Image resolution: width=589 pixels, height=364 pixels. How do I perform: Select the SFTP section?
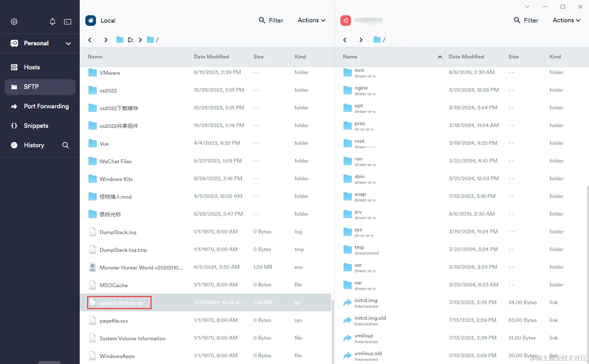[x=40, y=87]
